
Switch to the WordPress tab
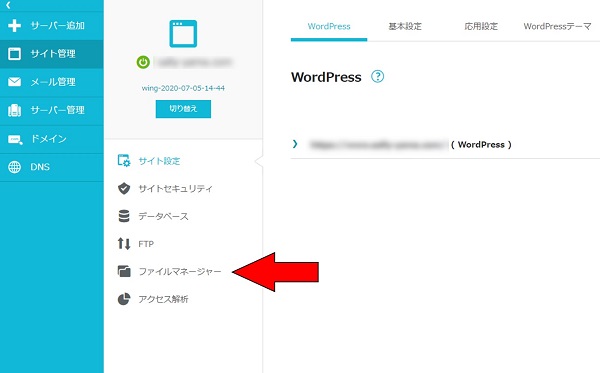point(329,26)
